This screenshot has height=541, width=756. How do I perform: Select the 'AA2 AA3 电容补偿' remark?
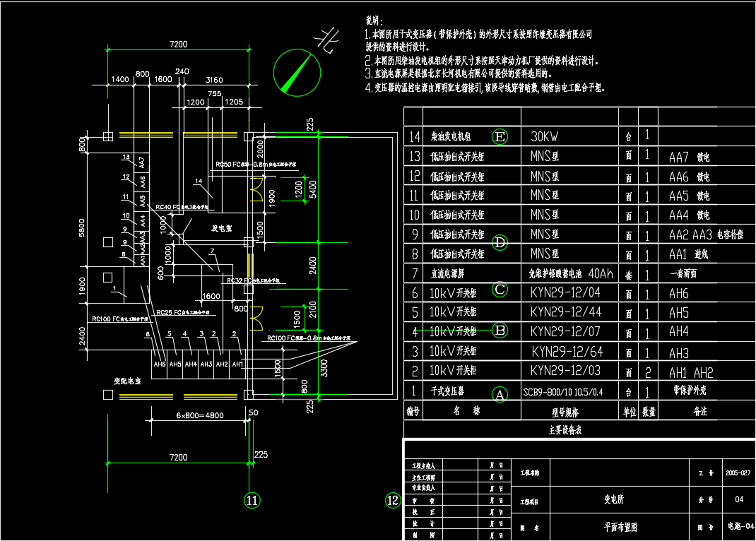706,234
